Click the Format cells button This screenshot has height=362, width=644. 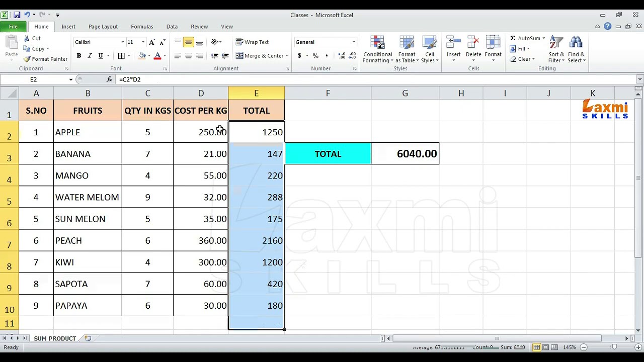(x=493, y=49)
